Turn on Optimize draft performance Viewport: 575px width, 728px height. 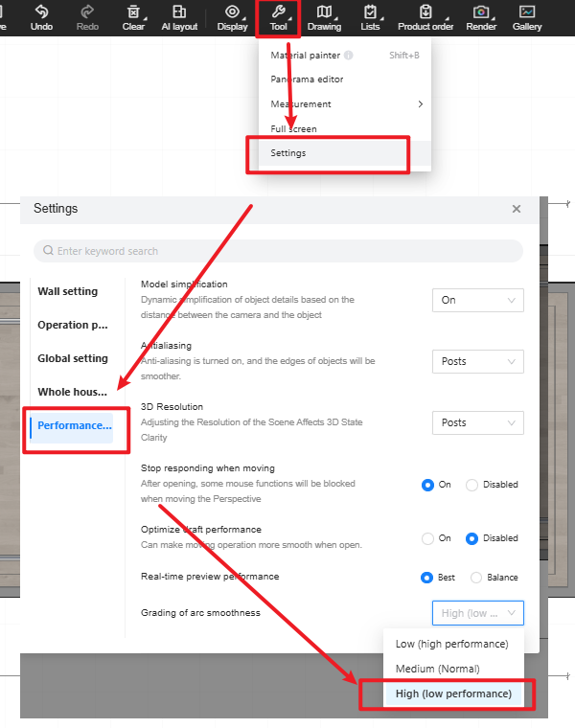point(427,538)
